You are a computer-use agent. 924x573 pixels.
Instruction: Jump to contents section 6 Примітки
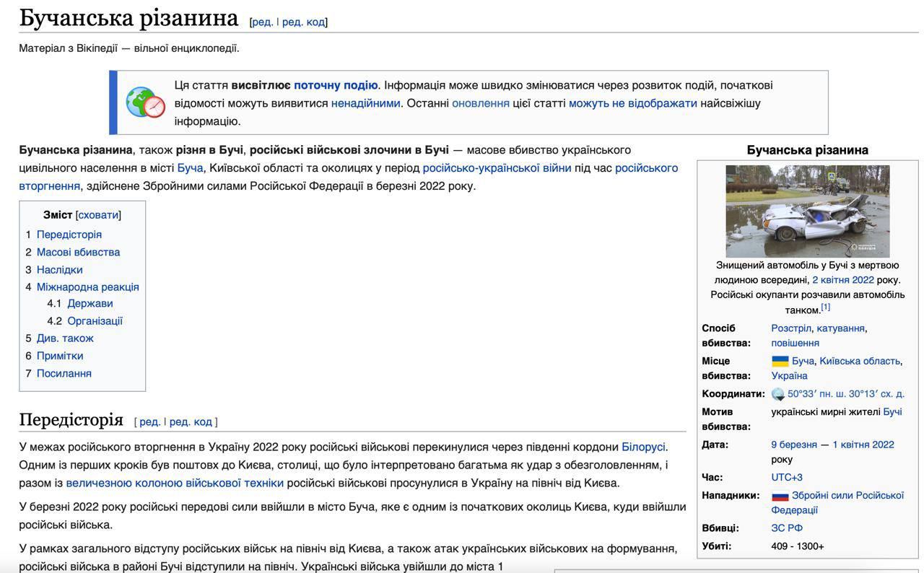click(60, 356)
